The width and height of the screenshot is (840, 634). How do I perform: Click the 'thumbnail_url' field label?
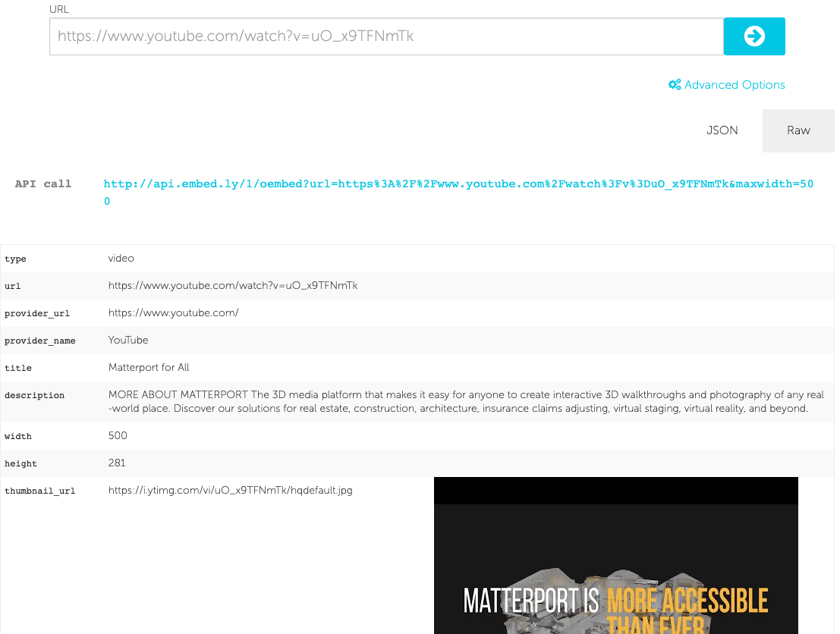[39, 491]
